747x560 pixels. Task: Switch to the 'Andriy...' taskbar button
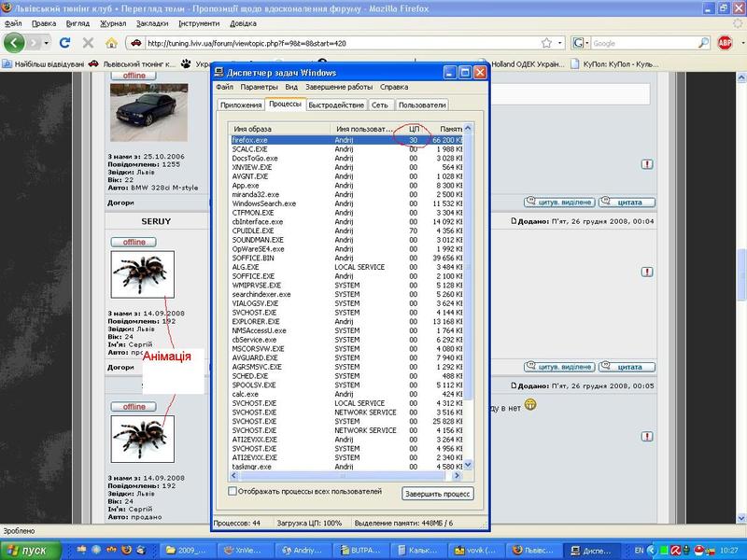[x=302, y=551]
